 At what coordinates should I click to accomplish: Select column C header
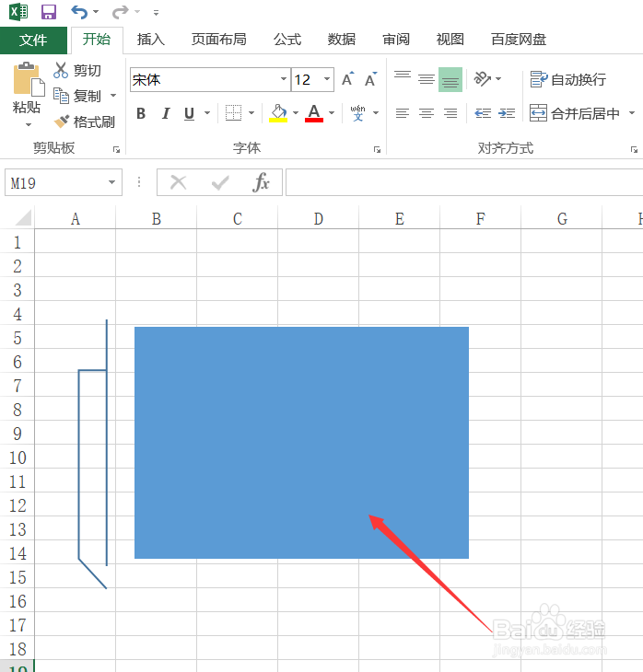[x=238, y=218]
